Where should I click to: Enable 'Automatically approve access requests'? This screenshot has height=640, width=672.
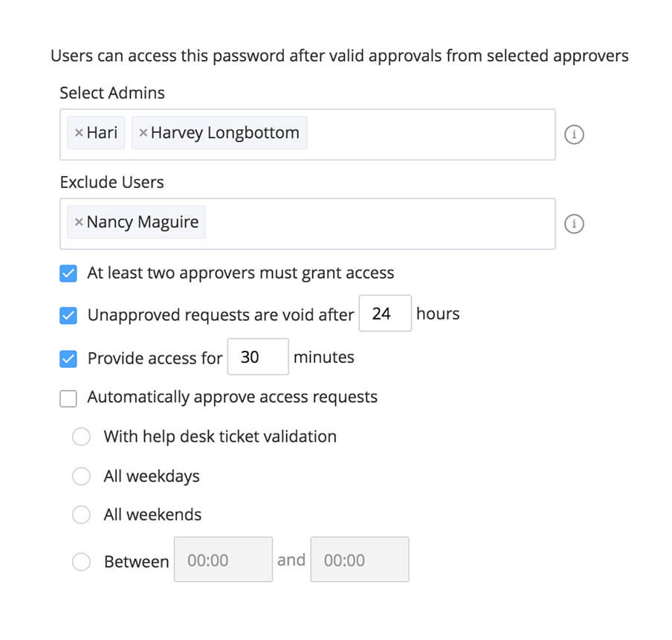click(68, 398)
